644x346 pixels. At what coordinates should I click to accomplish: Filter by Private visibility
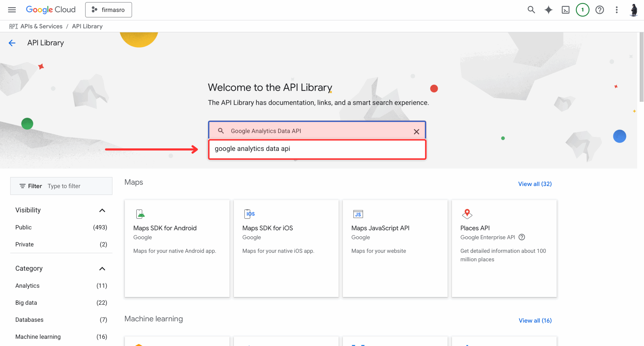61,244
